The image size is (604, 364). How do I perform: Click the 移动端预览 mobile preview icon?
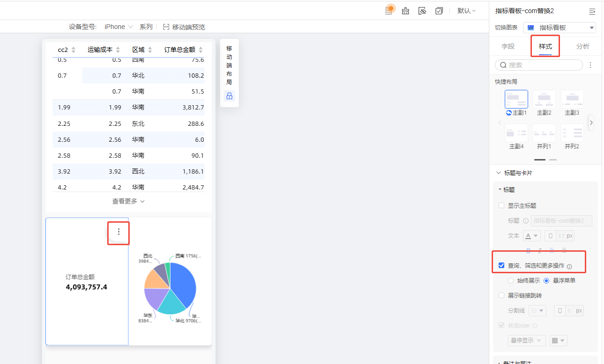click(x=166, y=27)
